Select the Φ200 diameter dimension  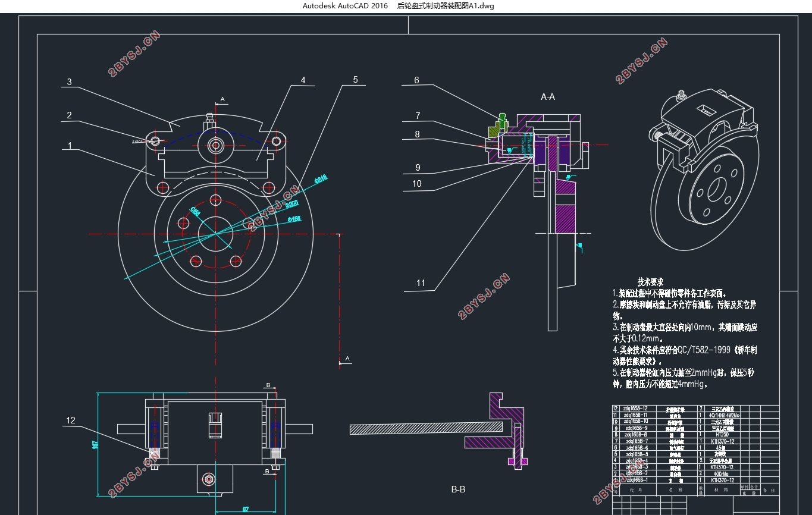[x=291, y=203]
